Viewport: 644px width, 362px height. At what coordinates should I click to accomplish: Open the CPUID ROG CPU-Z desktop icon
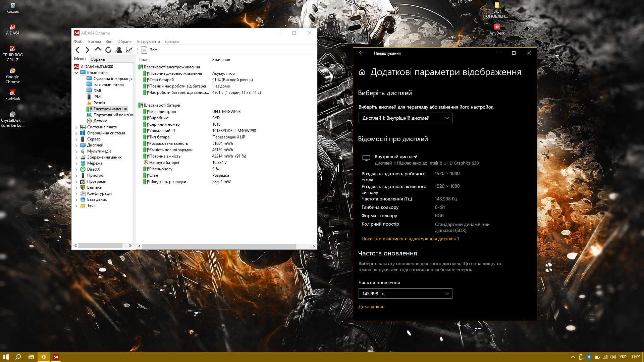pyautogui.click(x=12, y=54)
